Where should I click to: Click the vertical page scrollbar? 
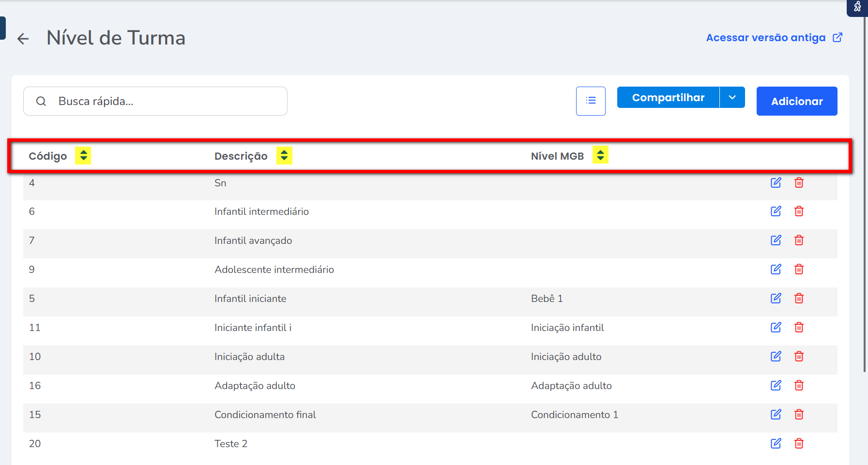coord(865,194)
